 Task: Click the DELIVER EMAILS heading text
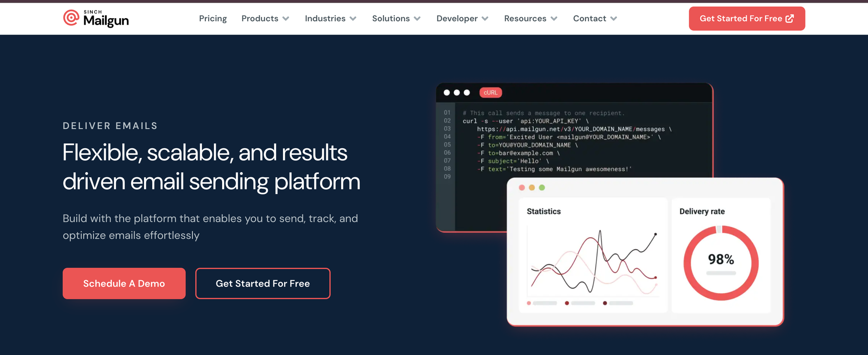point(110,126)
